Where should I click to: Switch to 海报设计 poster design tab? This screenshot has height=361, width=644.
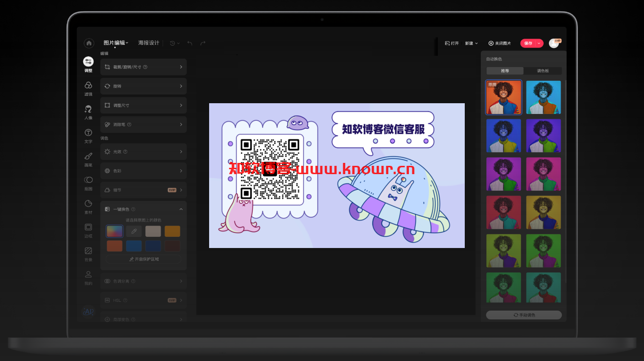point(149,43)
